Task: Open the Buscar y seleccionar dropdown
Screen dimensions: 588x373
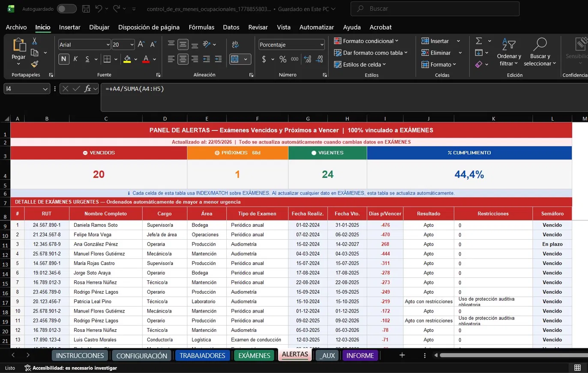Action: [x=540, y=53]
